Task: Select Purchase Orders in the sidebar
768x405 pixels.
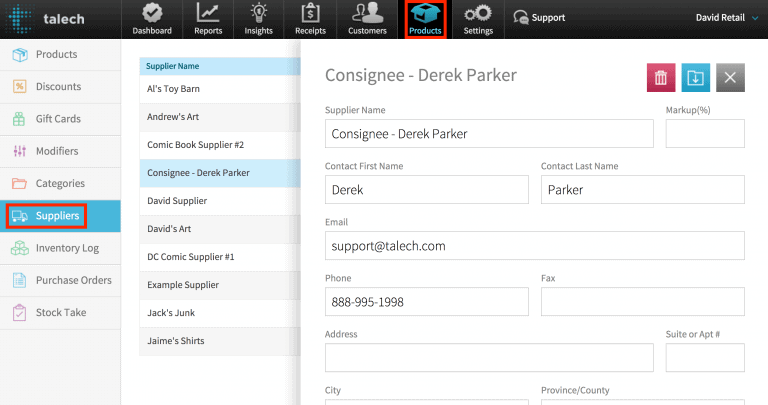Action: (x=73, y=280)
